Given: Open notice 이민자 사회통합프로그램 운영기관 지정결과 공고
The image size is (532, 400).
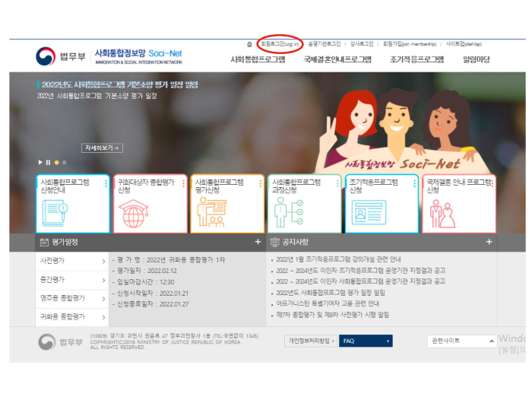Looking at the screenshot, I should (x=360, y=281).
